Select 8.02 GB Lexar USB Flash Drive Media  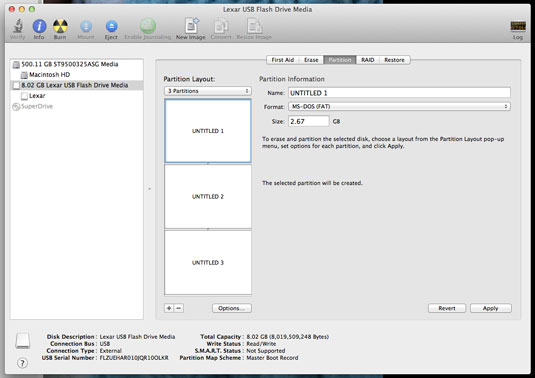(77, 85)
